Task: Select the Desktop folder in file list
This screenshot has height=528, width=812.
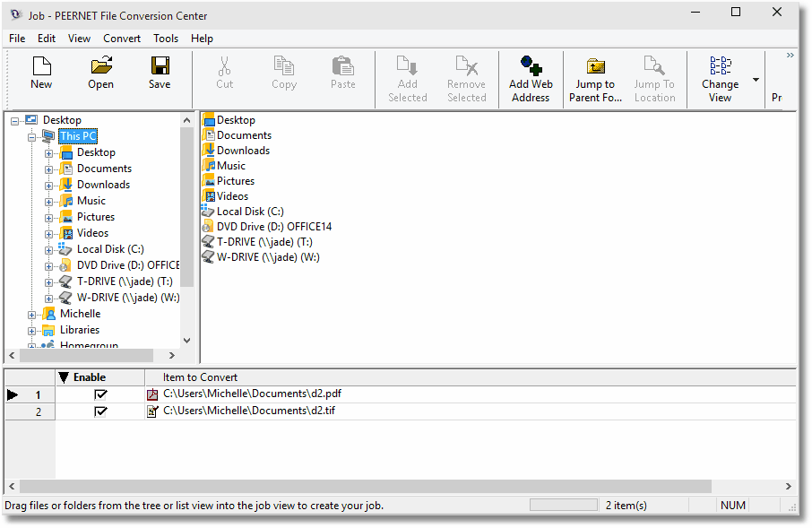Action: tap(229, 120)
